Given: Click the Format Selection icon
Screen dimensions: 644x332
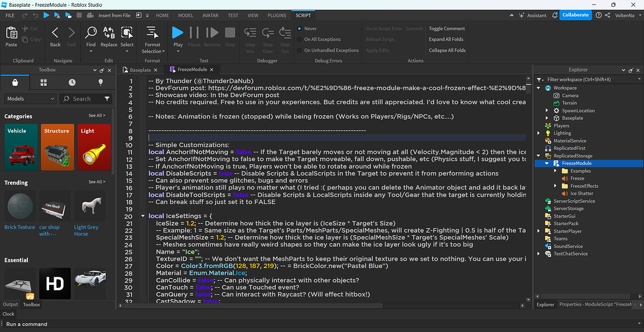Looking at the screenshot, I should click(x=152, y=33).
